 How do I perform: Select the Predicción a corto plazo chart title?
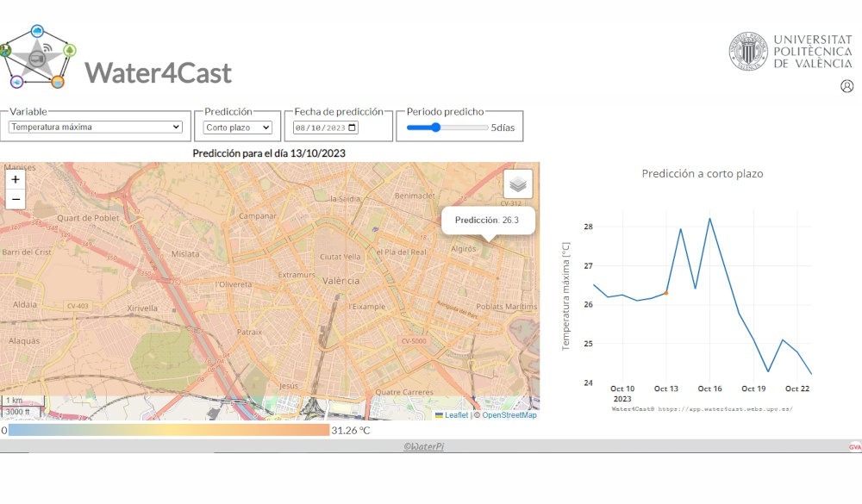click(x=703, y=173)
